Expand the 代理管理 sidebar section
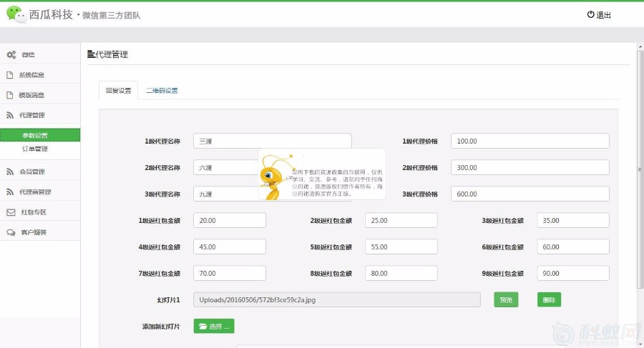Image resolution: width=644 pixels, height=348 pixels. click(x=40, y=115)
